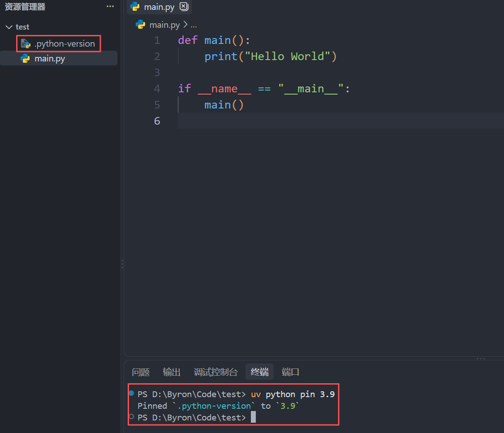Open the 调试控制台 panel tab

click(215, 372)
